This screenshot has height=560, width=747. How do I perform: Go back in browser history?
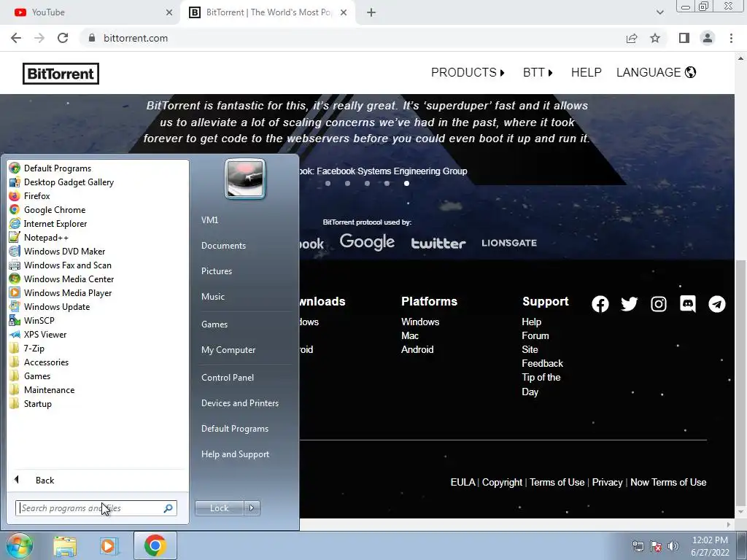(x=16, y=38)
